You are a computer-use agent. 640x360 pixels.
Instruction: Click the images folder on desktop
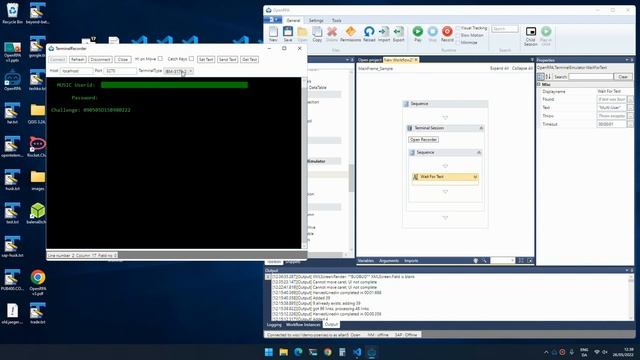[38, 177]
